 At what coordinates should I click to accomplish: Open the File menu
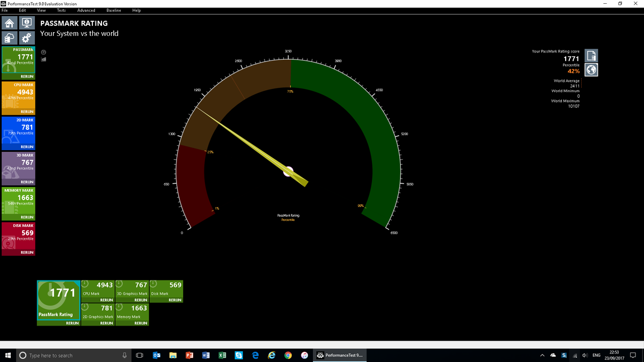pyautogui.click(x=5, y=10)
